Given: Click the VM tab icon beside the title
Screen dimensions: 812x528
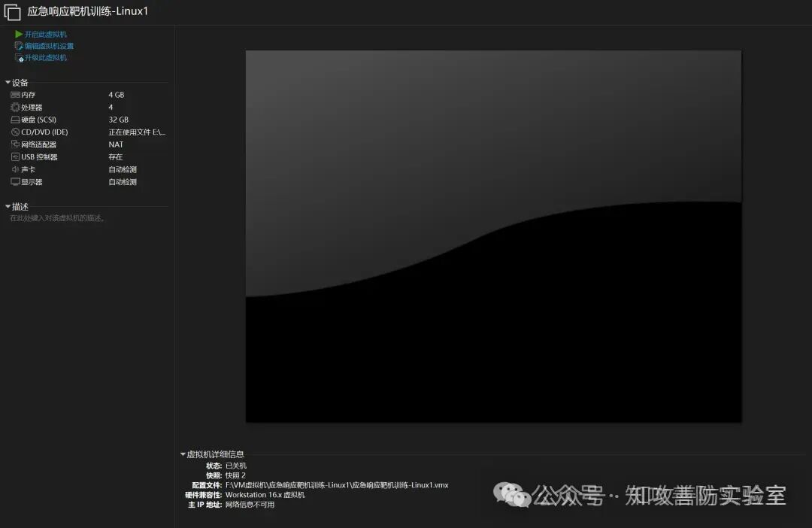Looking at the screenshot, I should point(12,13).
